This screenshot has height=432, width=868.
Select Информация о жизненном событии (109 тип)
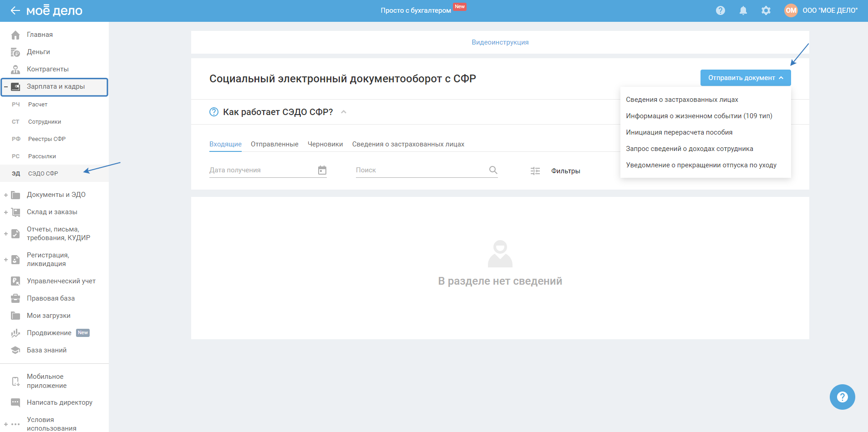706,116
